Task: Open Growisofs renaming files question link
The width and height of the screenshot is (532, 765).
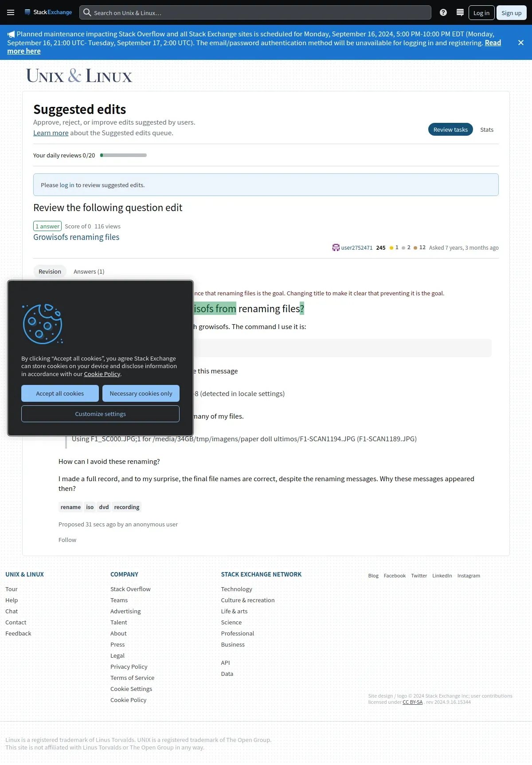Action: click(76, 237)
